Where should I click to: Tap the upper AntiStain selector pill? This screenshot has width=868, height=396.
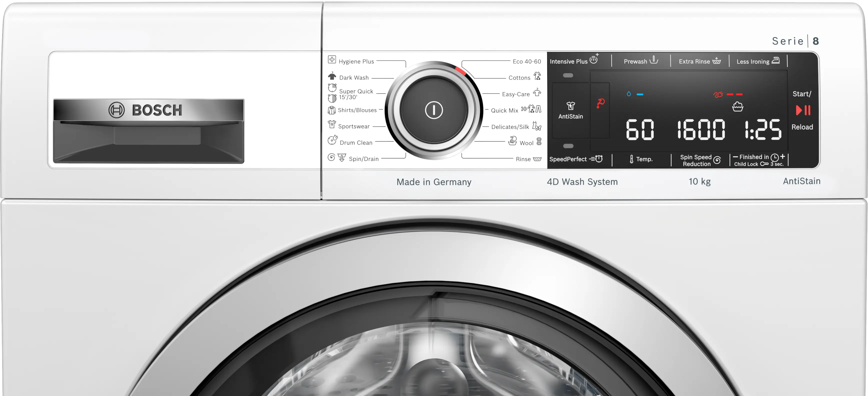click(568, 75)
